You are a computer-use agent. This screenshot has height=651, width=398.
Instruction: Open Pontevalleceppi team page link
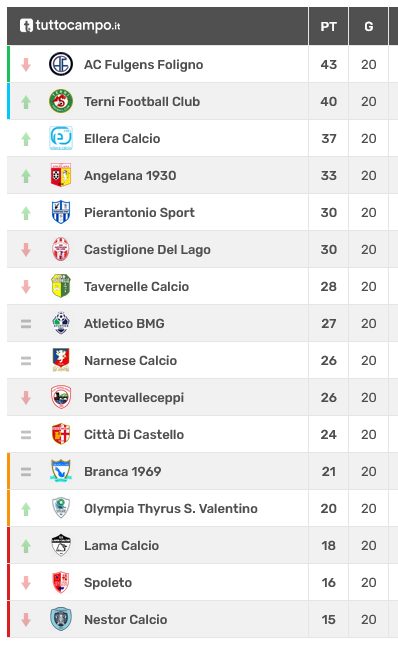point(134,398)
